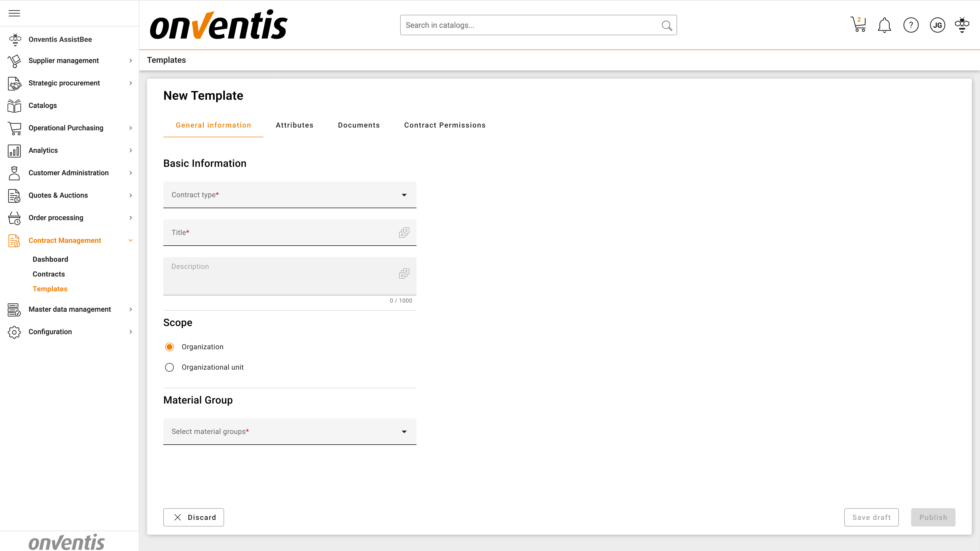
Task: Click the Discard button
Action: point(194,517)
